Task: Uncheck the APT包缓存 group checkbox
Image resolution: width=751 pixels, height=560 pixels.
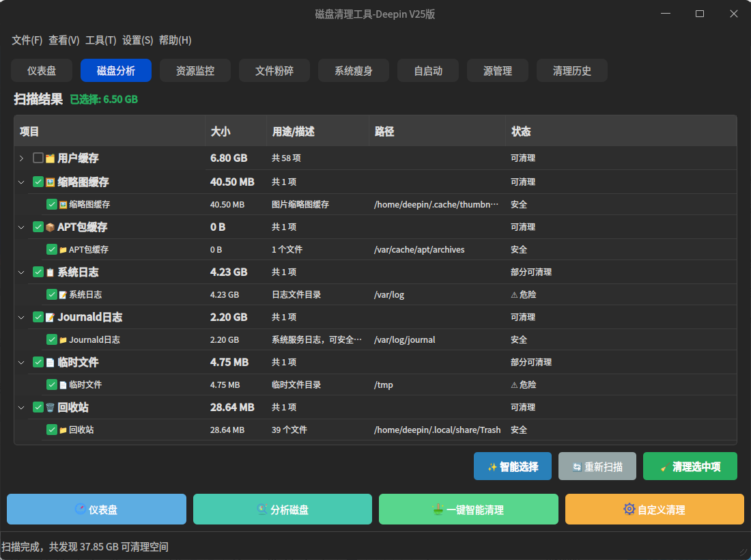Action: pyautogui.click(x=38, y=227)
